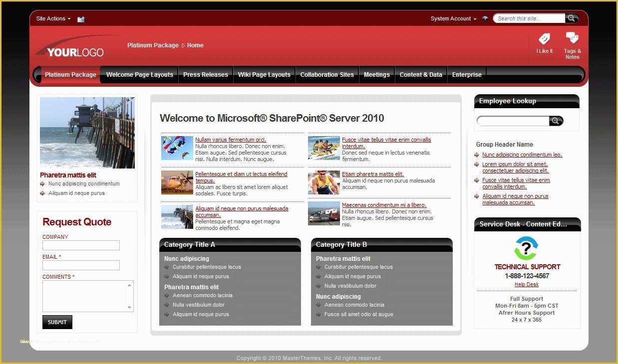The image size is (618, 364).
Task: Click the Technical Support question mark icon
Action: (527, 248)
